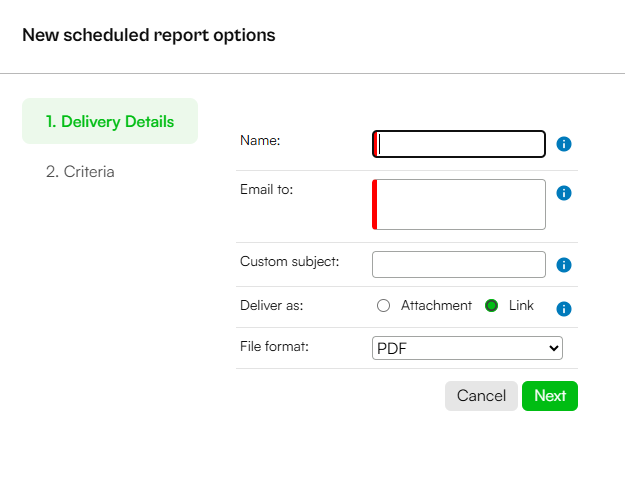Go to the 2. Criteria step
Screen dimensions: 625x478
(x=80, y=172)
